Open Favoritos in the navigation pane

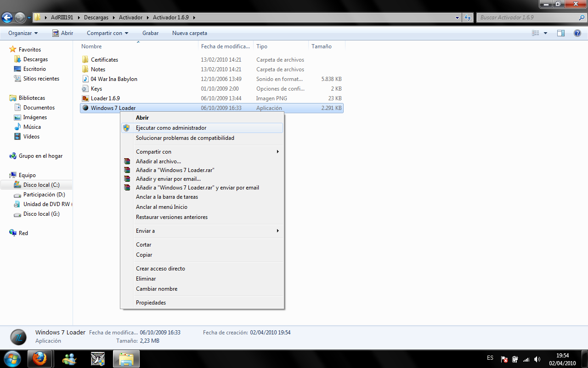(30, 50)
